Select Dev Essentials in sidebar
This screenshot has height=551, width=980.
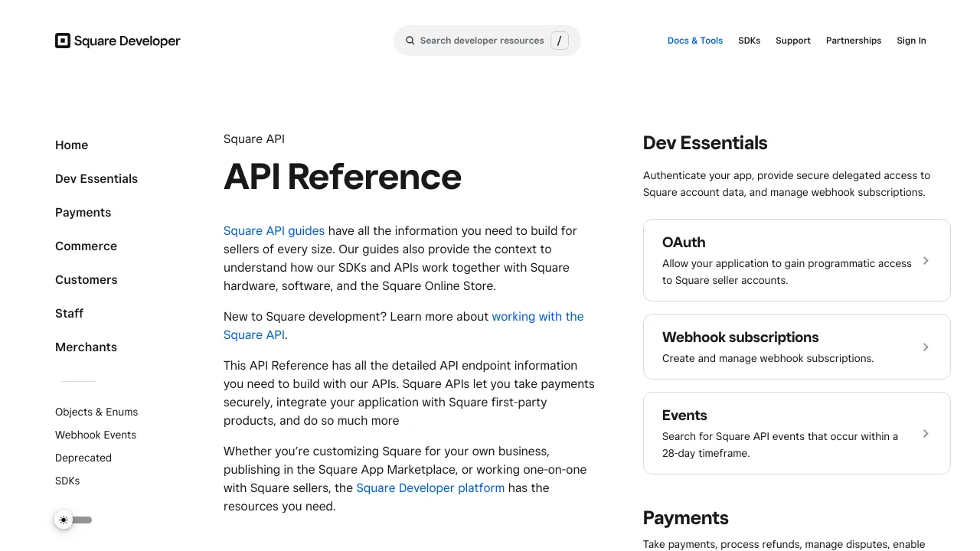point(96,179)
